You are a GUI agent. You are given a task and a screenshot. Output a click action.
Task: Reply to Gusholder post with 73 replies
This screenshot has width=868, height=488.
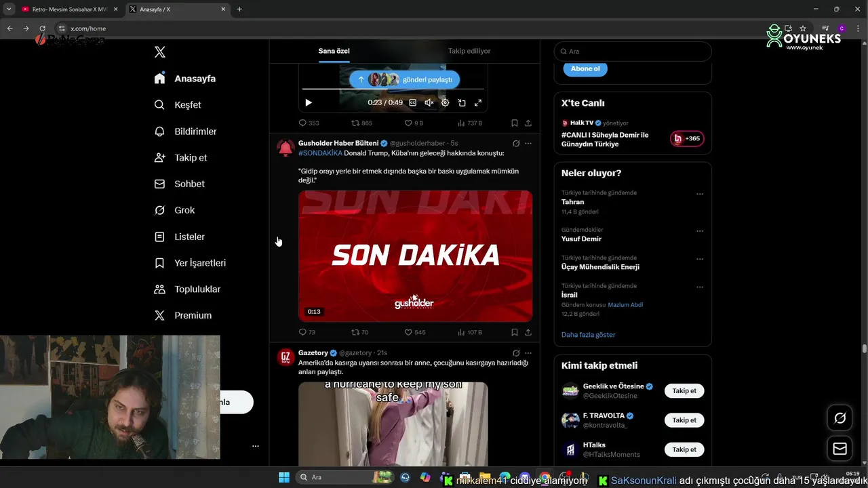coord(307,332)
